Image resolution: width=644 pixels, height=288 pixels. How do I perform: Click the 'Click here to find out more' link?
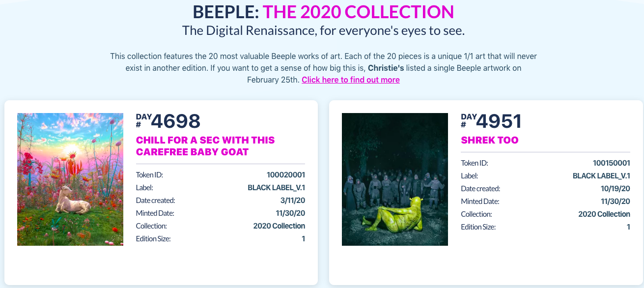tap(350, 80)
